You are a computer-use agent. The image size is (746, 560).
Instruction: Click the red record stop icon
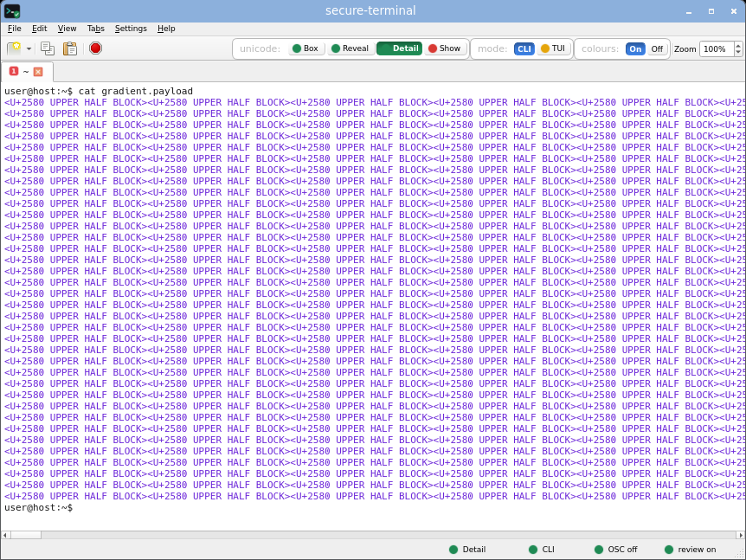coord(95,48)
